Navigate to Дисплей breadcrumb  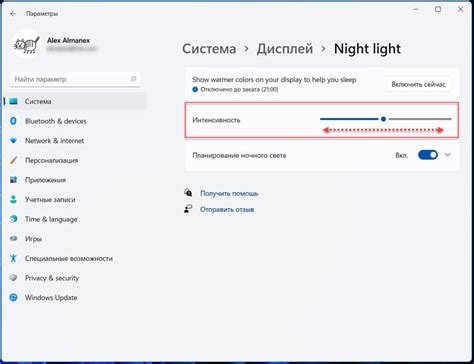[285, 49]
